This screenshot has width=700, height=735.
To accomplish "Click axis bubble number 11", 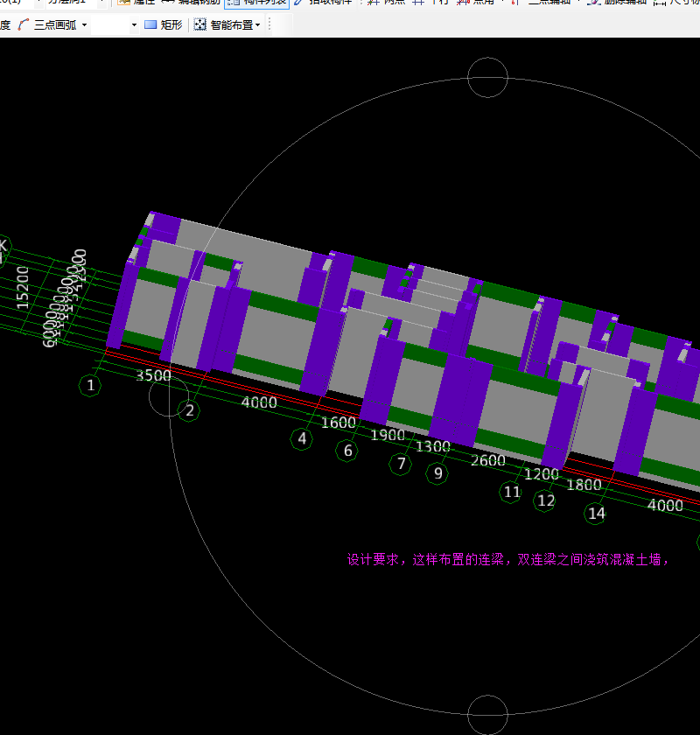I will (511, 492).
